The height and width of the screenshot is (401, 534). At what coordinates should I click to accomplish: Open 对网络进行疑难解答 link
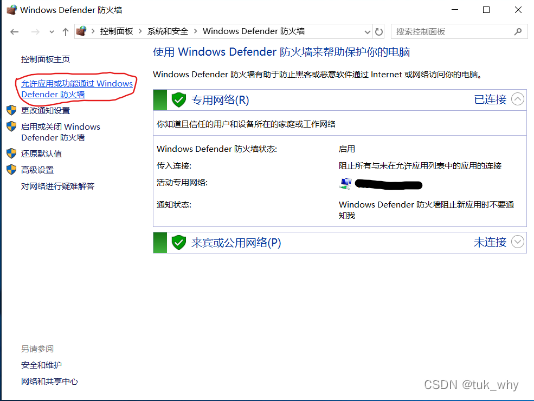click(x=58, y=186)
